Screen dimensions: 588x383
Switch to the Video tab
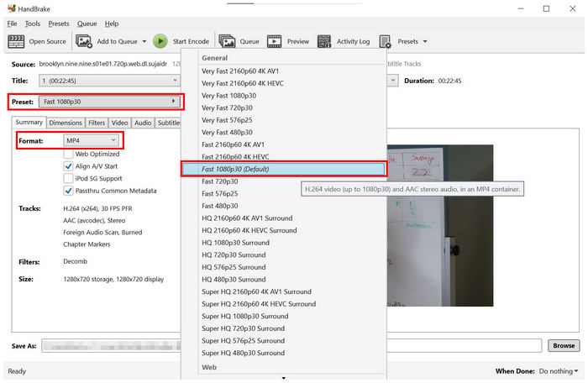(119, 123)
